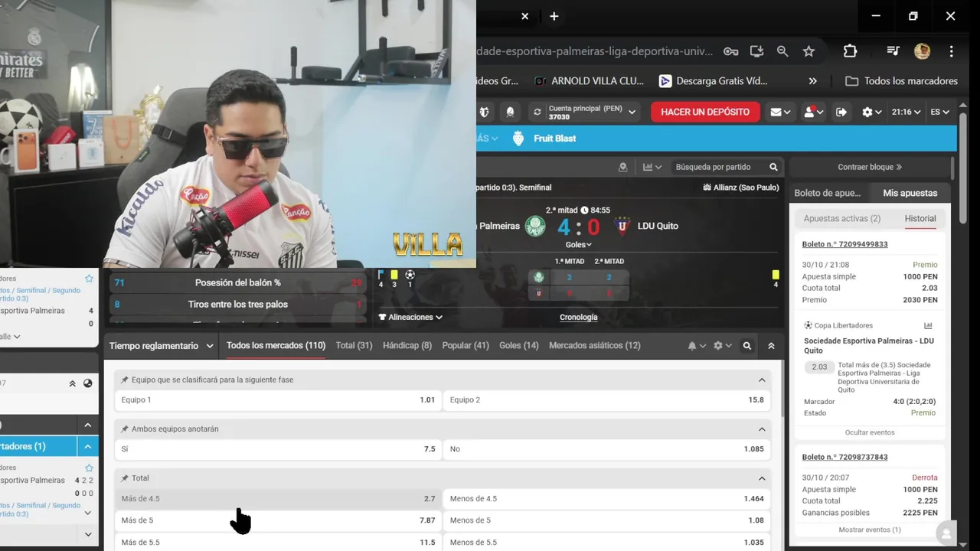980x551 pixels.
Task: Open the browser Extensions puzzle icon
Action: point(850,51)
